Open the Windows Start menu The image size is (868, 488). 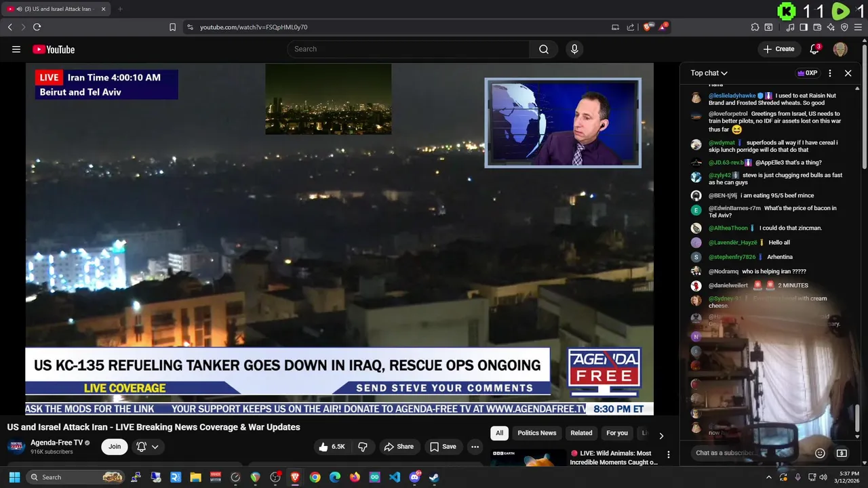tap(14, 477)
